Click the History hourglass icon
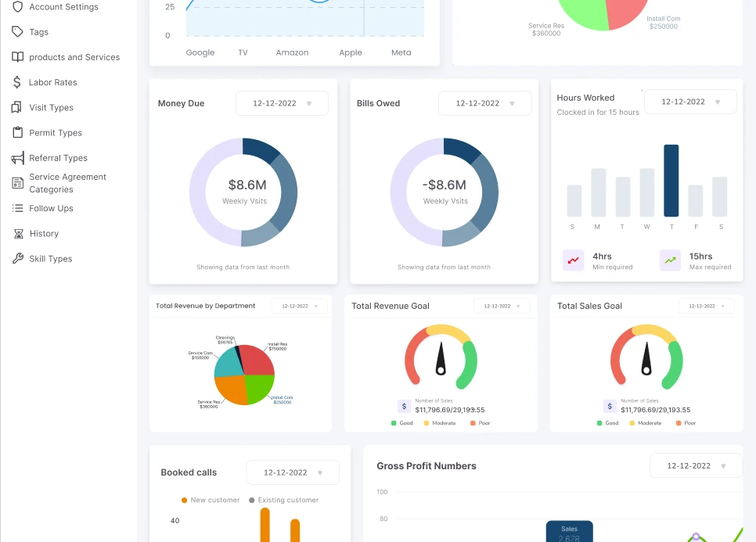The image size is (756, 542). pos(18,234)
